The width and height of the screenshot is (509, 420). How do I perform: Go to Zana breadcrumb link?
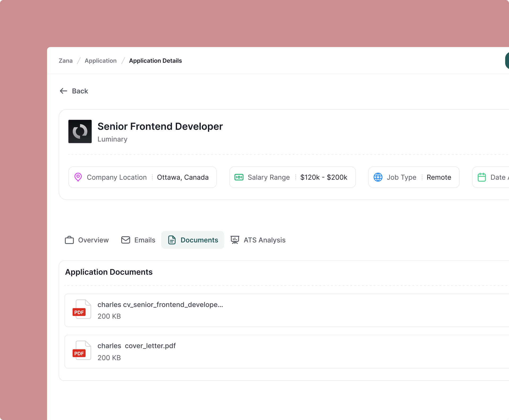pos(65,61)
